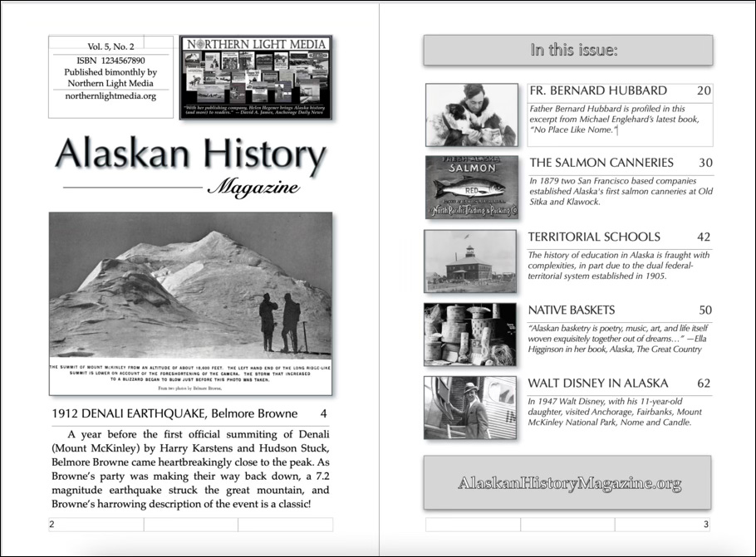Click the right page footer number 3

tap(706, 525)
